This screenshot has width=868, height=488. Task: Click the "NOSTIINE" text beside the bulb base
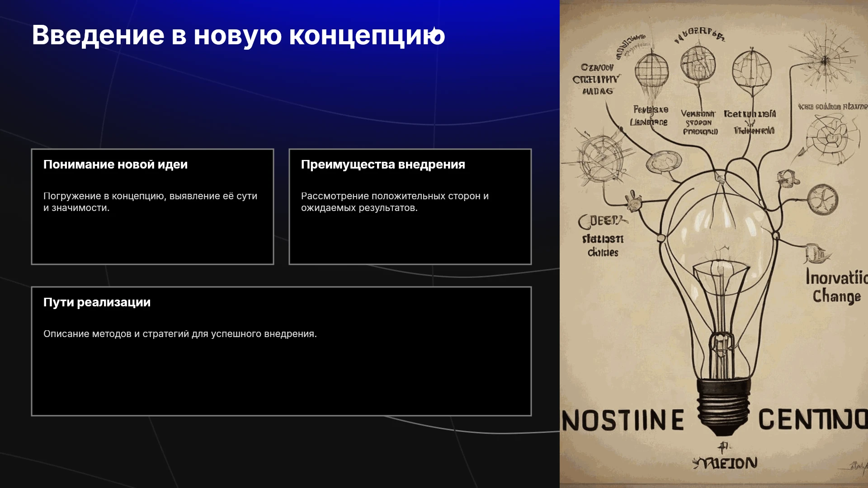623,420
